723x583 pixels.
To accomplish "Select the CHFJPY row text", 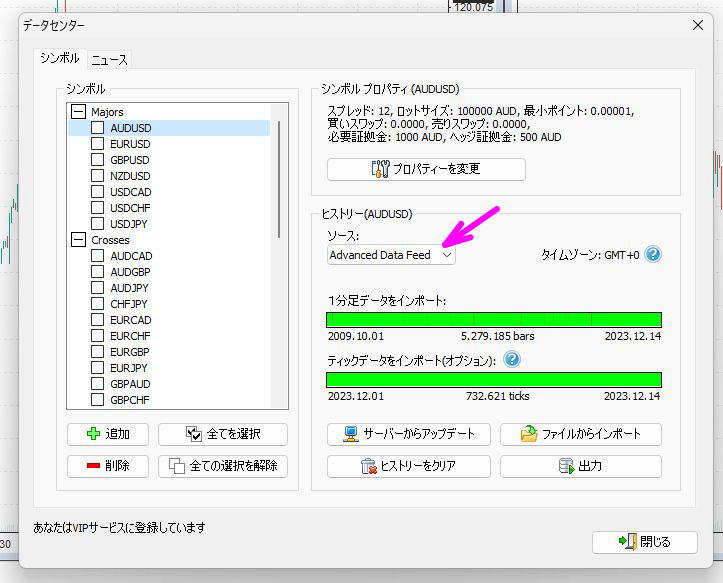I will (129, 304).
